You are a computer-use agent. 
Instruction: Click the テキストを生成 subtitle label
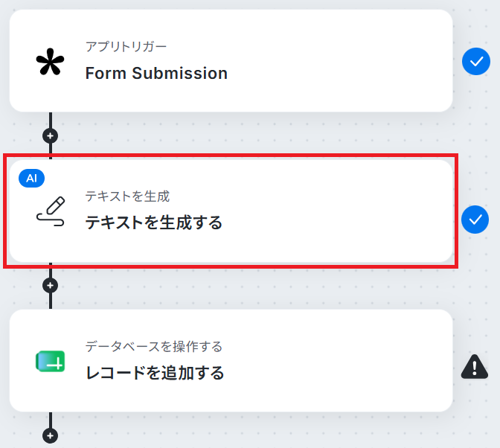(x=127, y=196)
